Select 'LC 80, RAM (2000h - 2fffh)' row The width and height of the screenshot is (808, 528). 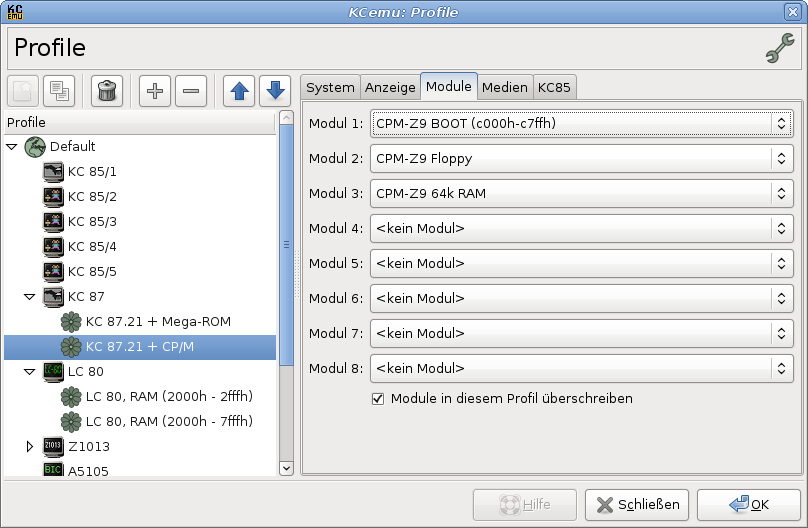pyautogui.click(x=140, y=397)
